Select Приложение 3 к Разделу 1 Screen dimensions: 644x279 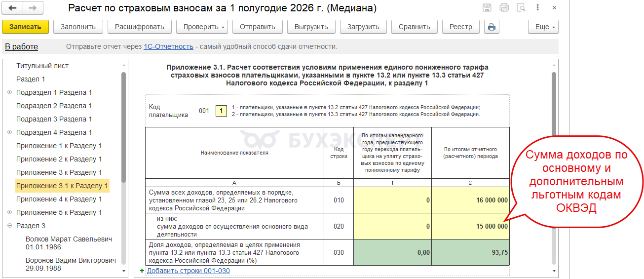tap(59, 172)
